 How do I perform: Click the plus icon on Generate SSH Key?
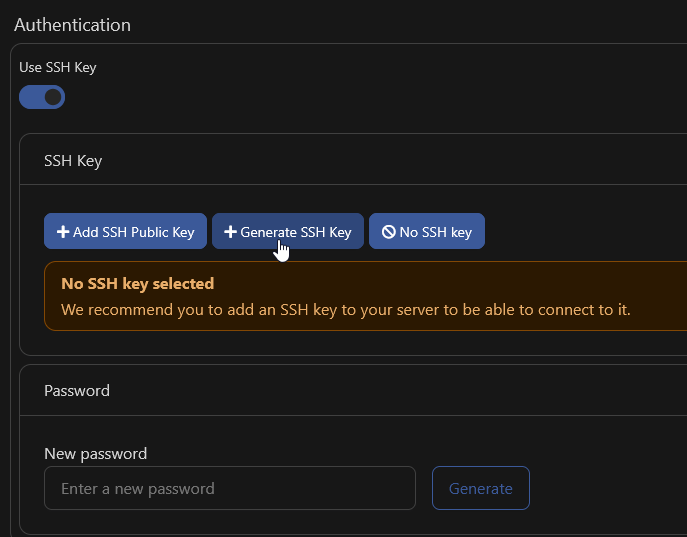click(230, 232)
